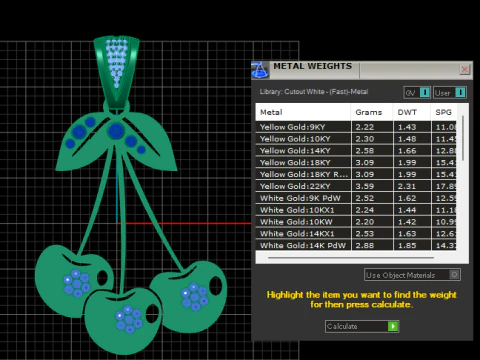
Task: Toggle the User library switch
Action: click(x=460, y=93)
